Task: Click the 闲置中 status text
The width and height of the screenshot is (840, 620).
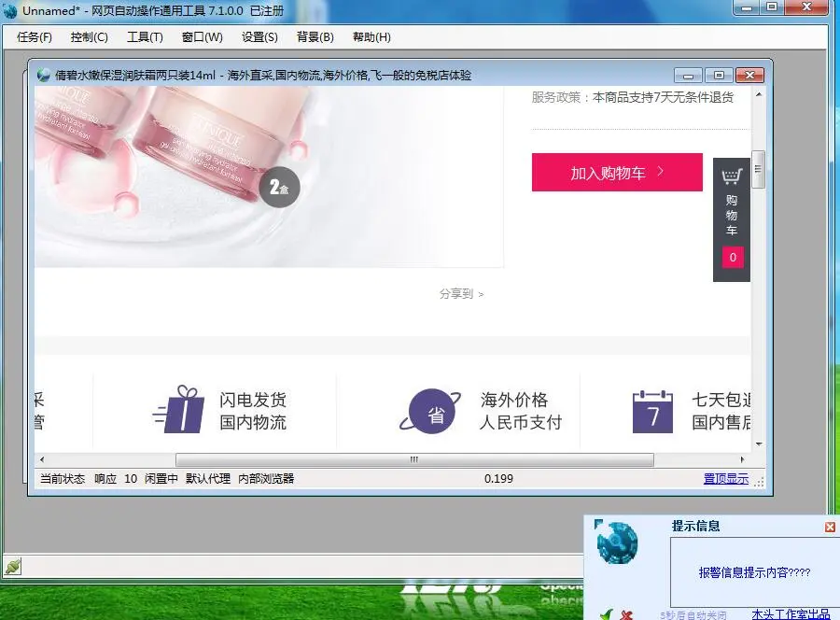Action: click(161, 478)
